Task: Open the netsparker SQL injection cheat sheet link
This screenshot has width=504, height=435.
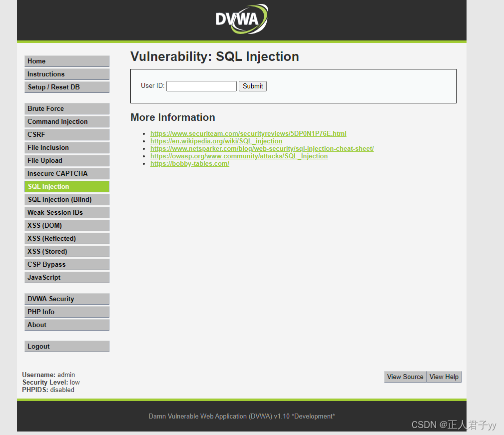Action: [x=262, y=148]
